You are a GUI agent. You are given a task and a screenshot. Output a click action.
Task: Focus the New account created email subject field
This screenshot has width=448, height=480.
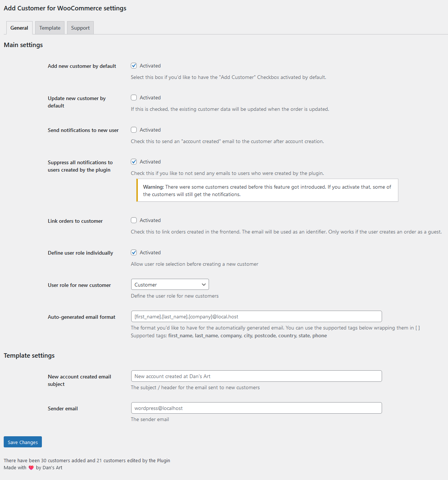(x=256, y=376)
